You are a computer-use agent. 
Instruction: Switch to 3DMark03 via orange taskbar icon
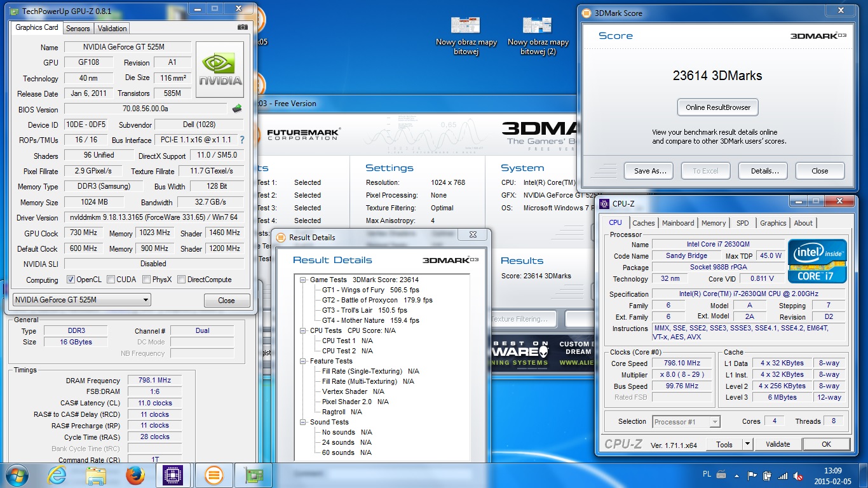[214, 475]
